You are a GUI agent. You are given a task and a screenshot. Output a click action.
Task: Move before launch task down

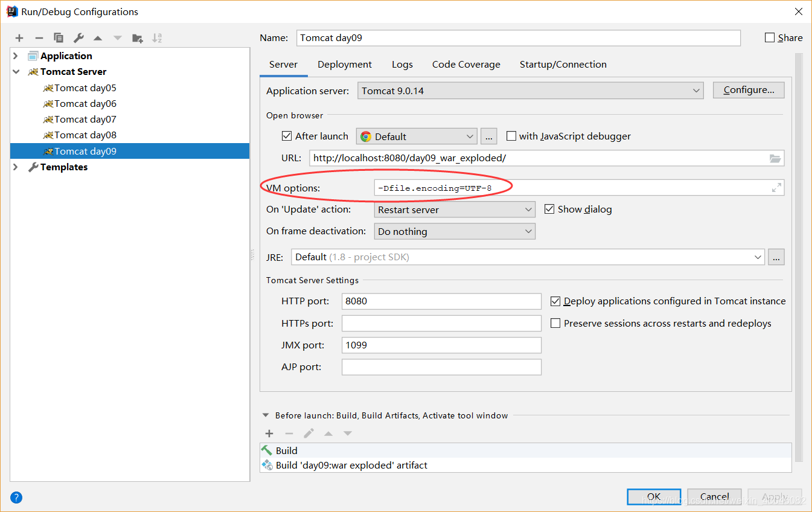tap(348, 434)
